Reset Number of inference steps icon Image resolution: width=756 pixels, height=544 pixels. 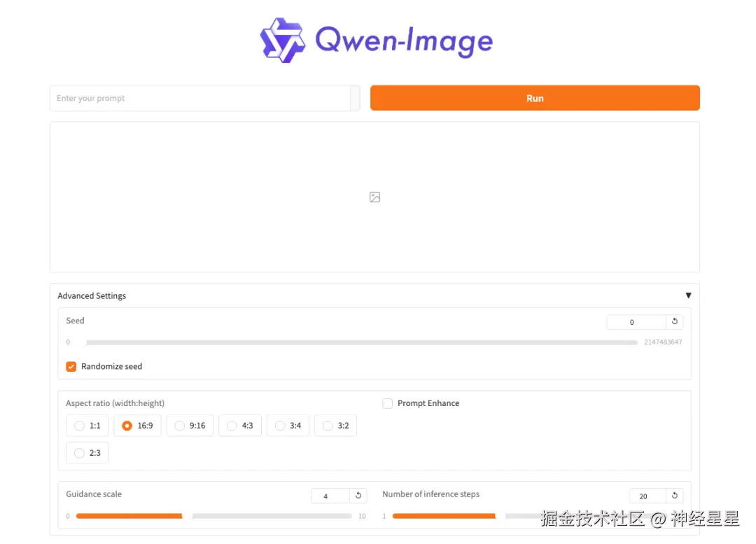tap(675, 495)
